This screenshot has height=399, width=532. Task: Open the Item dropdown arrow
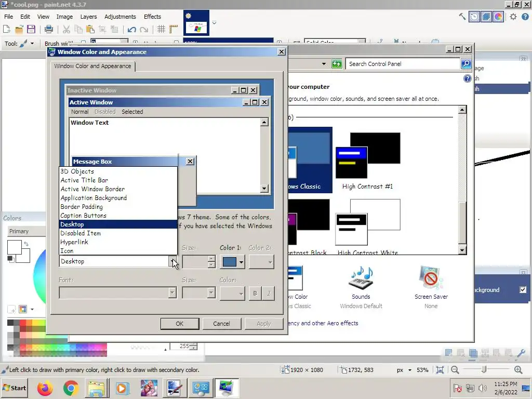pyautogui.click(x=173, y=261)
